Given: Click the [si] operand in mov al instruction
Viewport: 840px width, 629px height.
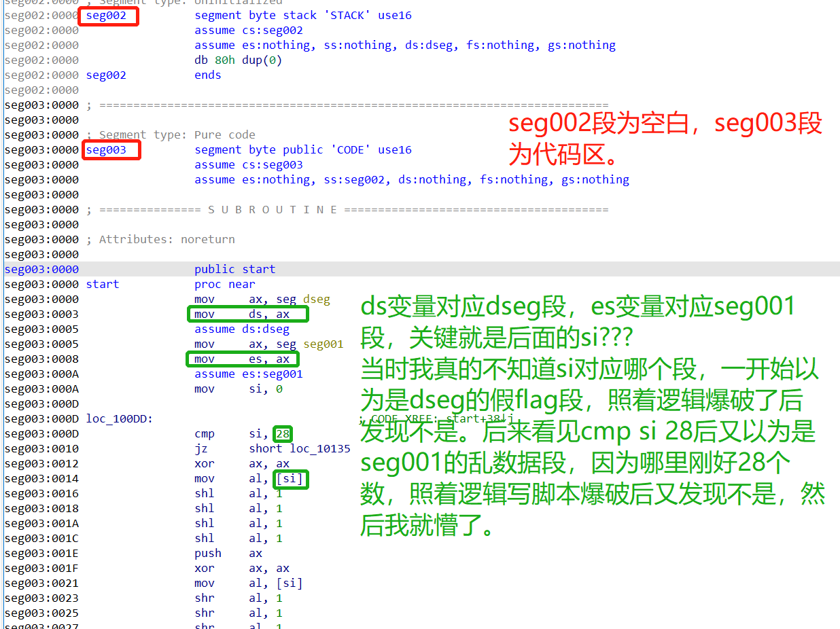Looking at the screenshot, I should point(290,478).
